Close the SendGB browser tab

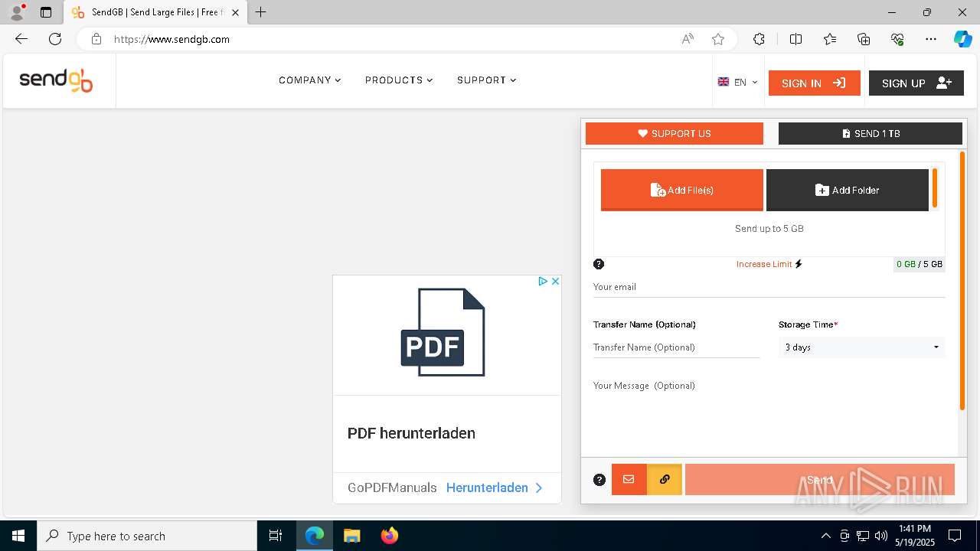236,12
